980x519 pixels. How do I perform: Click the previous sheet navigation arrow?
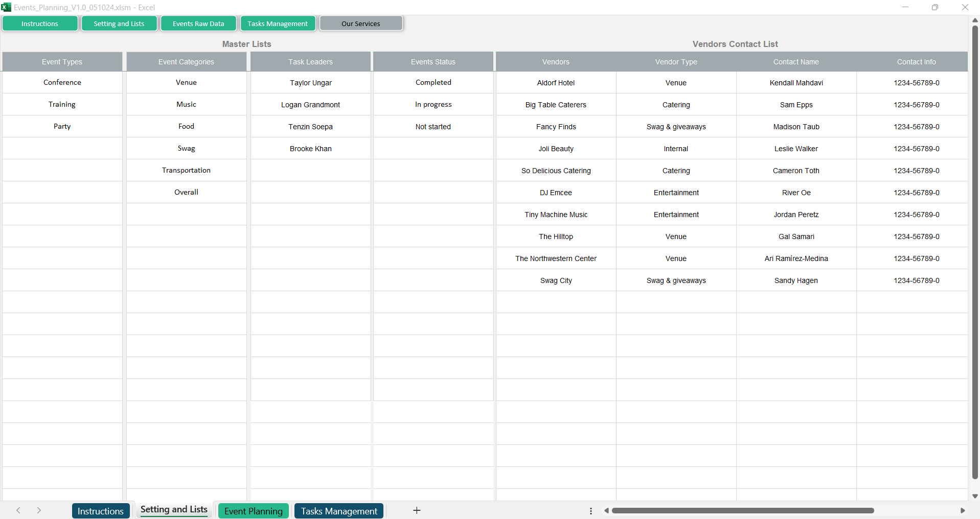coord(18,510)
